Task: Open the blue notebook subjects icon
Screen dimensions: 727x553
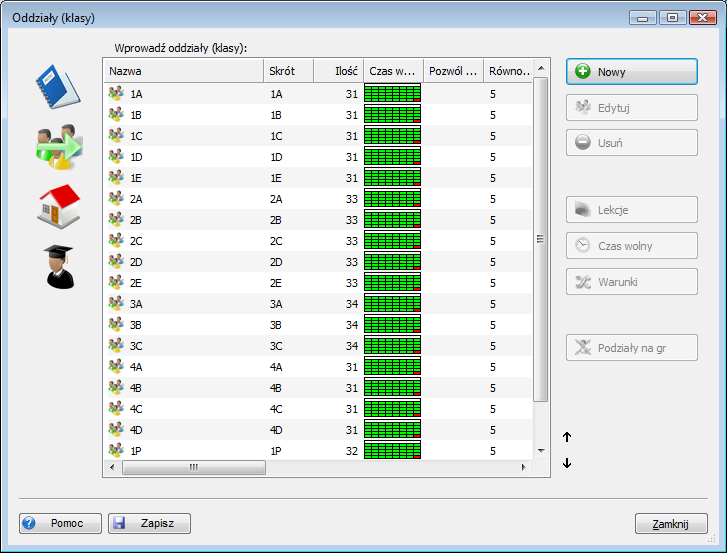Action: pyautogui.click(x=58, y=87)
